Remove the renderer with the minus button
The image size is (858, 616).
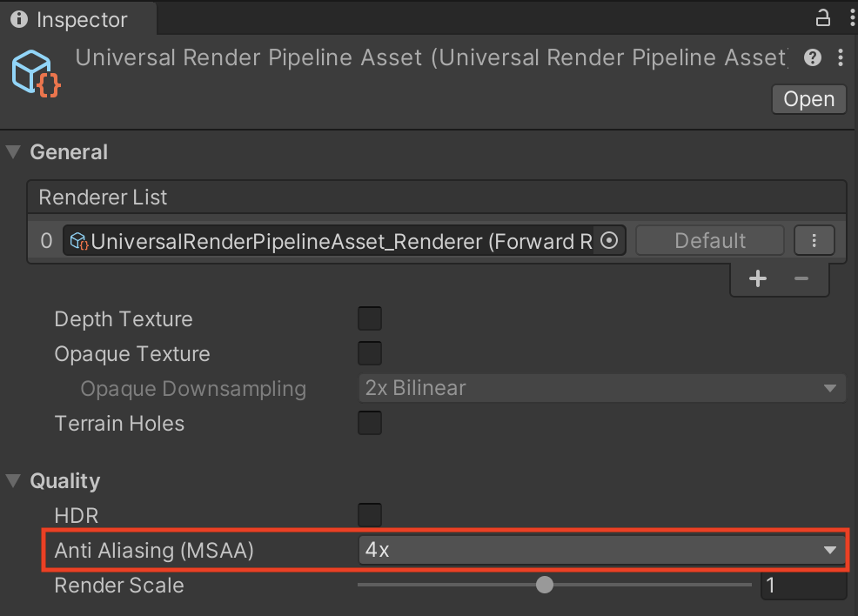click(801, 278)
